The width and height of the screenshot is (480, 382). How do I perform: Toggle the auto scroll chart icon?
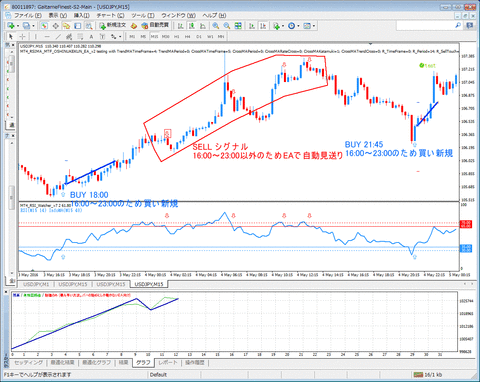tap(252, 26)
